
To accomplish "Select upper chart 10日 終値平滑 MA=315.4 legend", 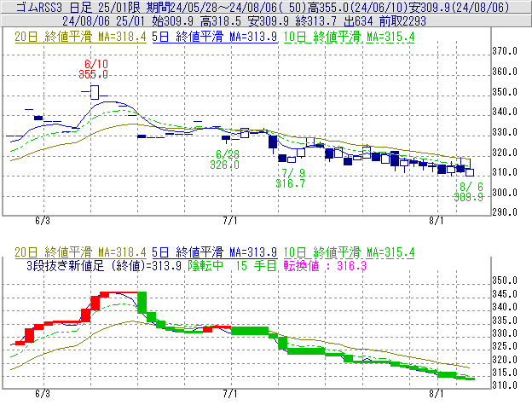I will tap(350, 37).
